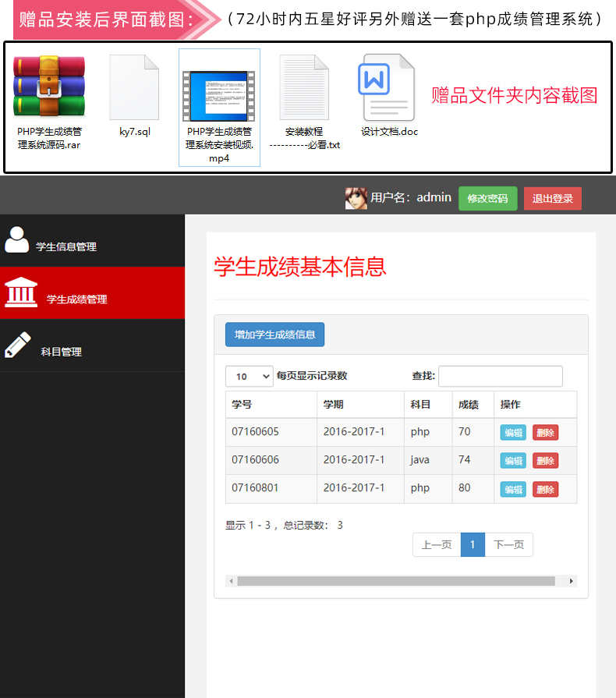The image size is (616, 698).
Task: Select page 1 in pagination
Action: (x=473, y=544)
